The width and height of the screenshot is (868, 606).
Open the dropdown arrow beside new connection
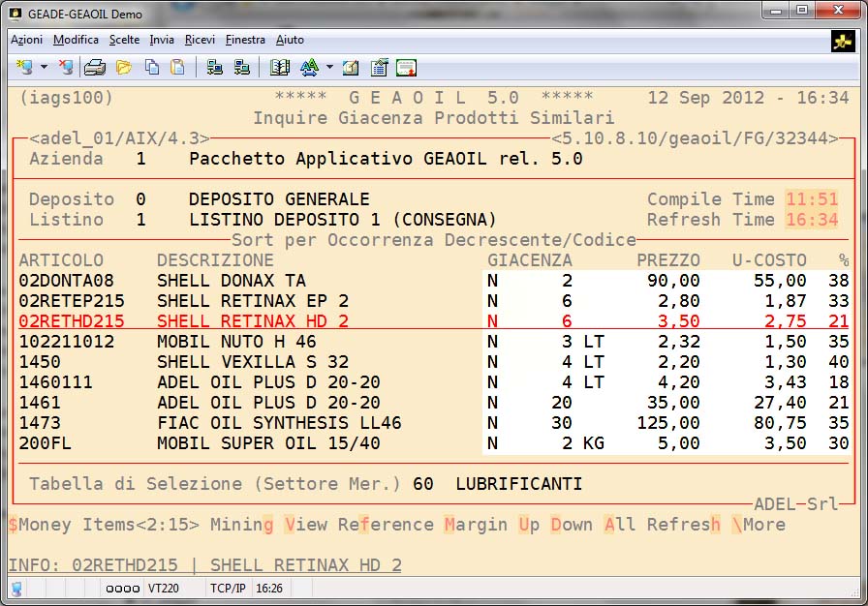[44, 68]
